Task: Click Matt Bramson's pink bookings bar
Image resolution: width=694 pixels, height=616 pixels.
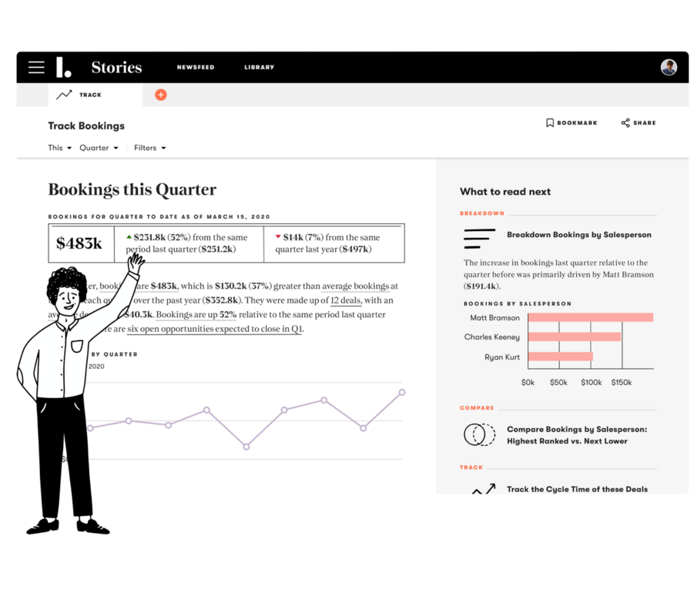Action: [589, 318]
